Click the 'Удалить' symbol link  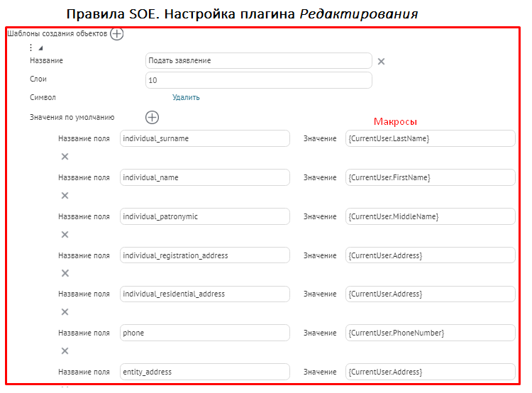click(x=186, y=98)
